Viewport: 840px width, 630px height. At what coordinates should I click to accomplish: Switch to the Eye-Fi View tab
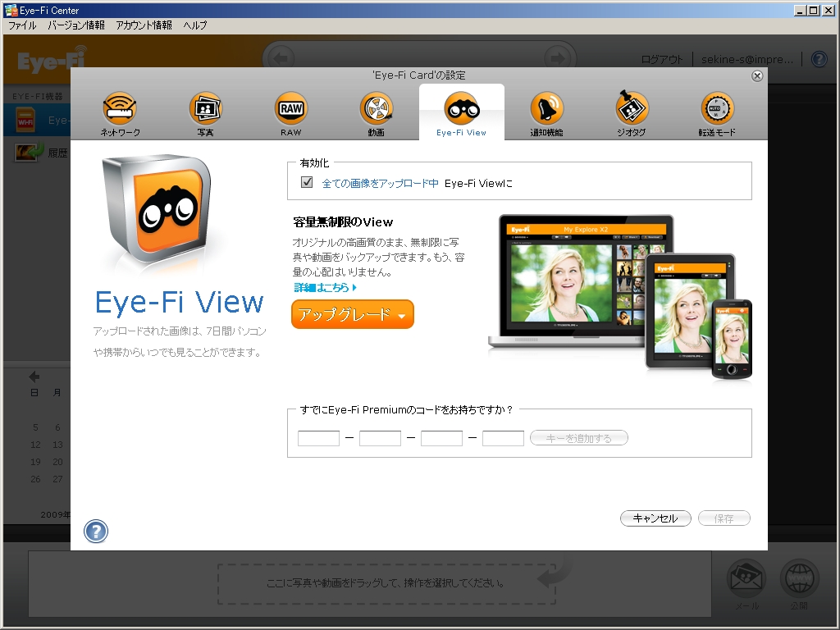click(461, 107)
